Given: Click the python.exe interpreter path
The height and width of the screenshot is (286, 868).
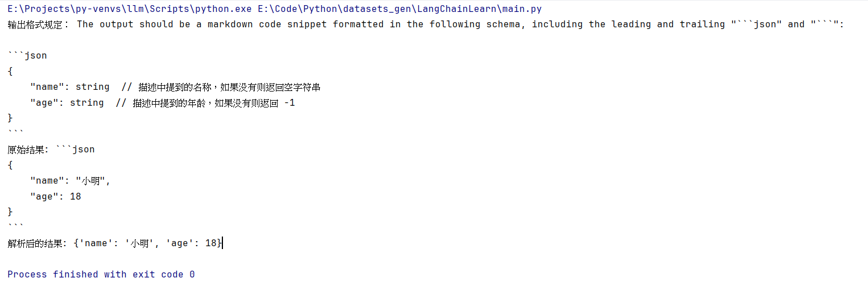Looking at the screenshot, I should pyautogui.click(x=129, y=9).
